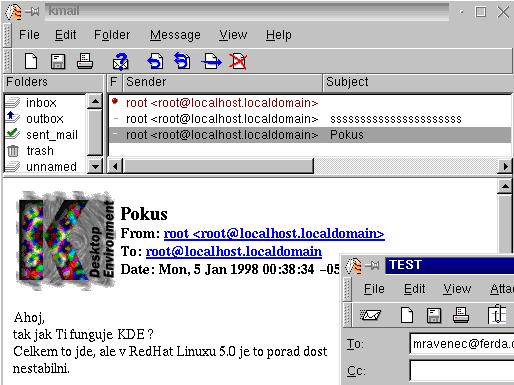
Task: Open View menu in kmail
Action: click(x=233, y=35)
